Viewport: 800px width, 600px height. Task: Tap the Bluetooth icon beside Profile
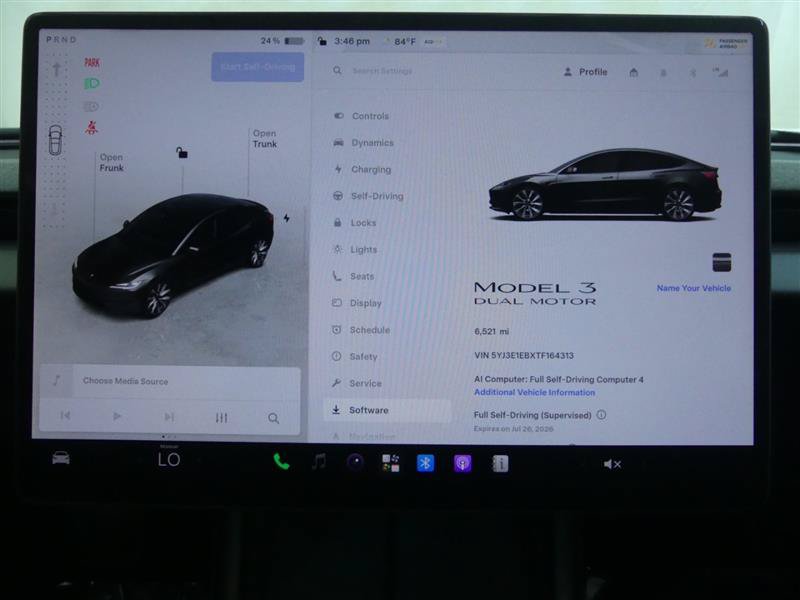[693, 73]
